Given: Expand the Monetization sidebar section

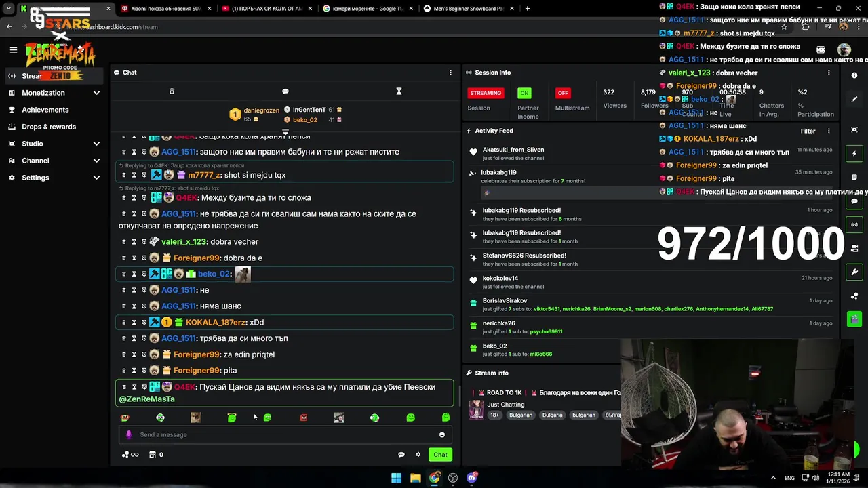Looking at the screenshot, I should [96, 93].
